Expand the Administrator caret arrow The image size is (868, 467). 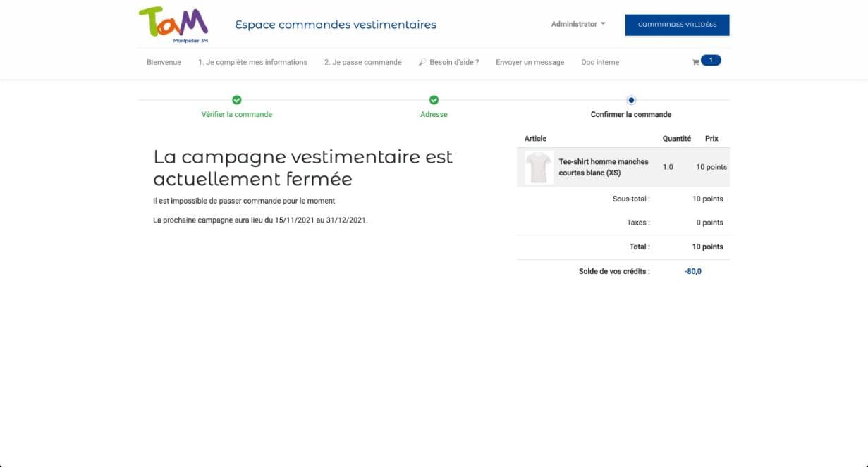click(603, 23)
